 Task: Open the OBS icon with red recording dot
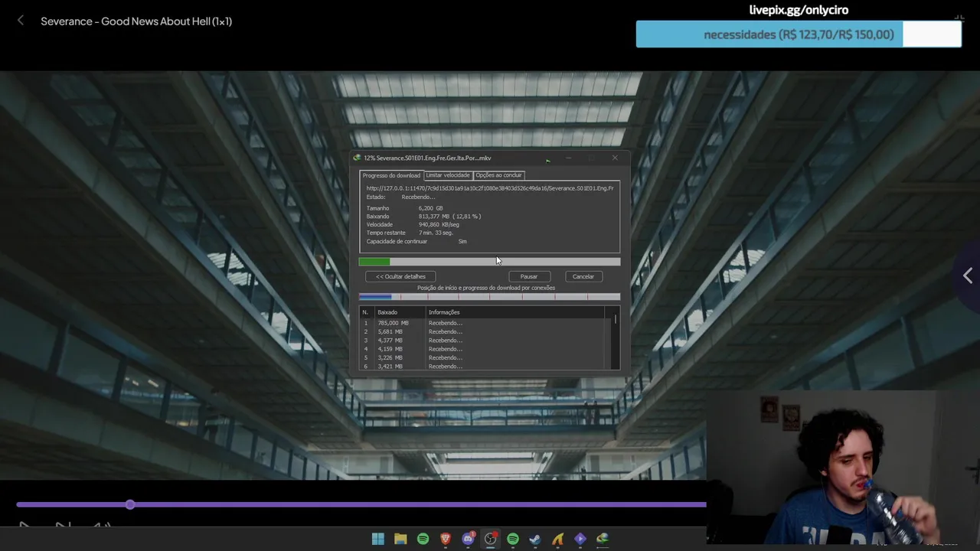tap(491, 539)
